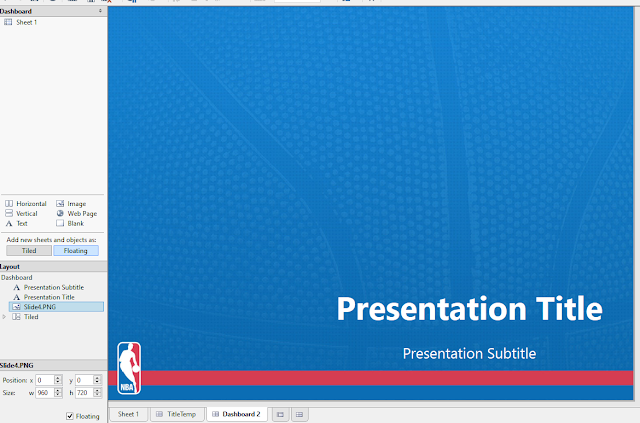This screenshot has width=640, height=423.
Task: Increase the x position with the up arrow
Action: point(58,378)
